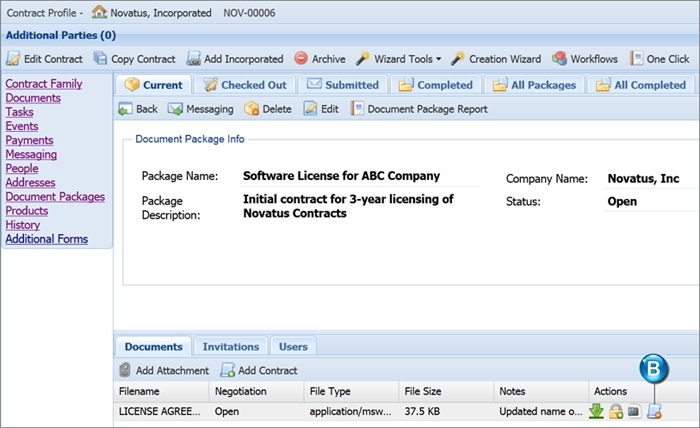Click the Notes column header
700x428 pixels.
pyautogui.click(x=541, y=391)
